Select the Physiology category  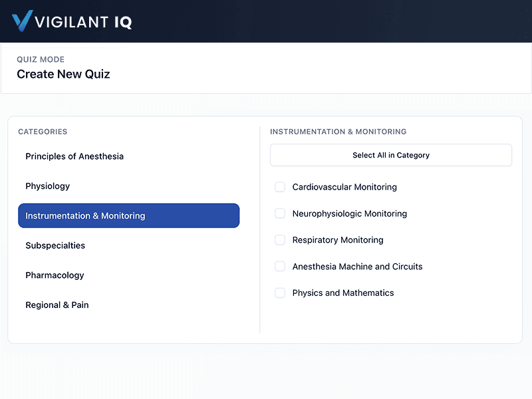tap(48, 186)
